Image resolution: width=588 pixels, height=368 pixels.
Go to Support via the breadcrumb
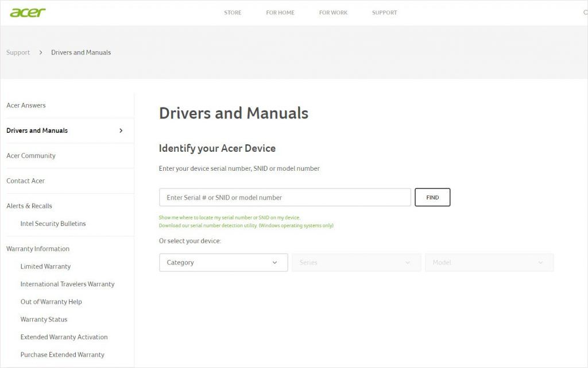tap(18, 52)
